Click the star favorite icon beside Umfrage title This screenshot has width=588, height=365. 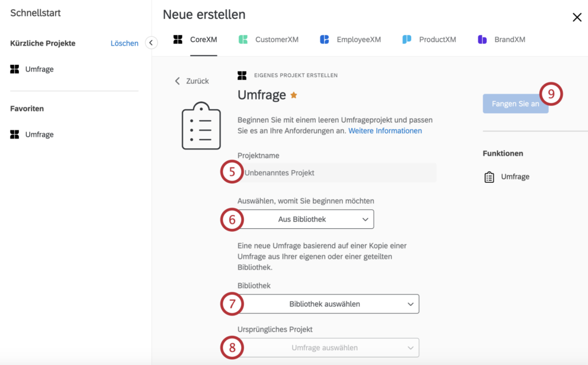(x=293, y=95)
